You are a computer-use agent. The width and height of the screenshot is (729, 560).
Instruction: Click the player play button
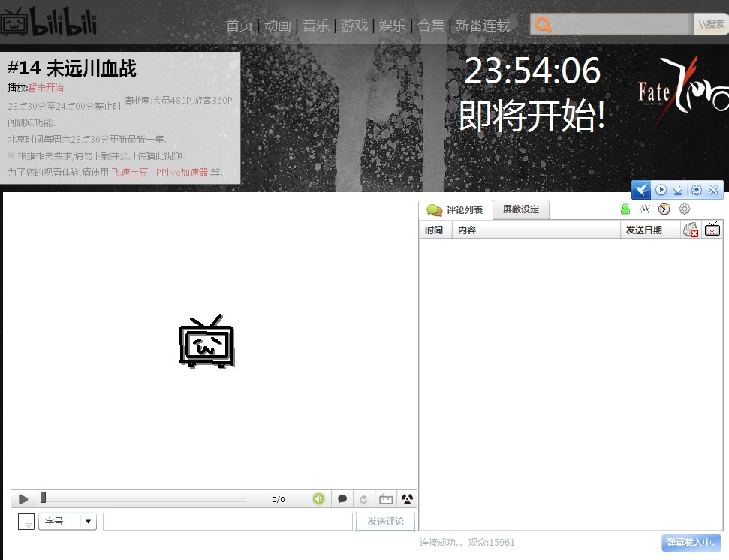[x=23, y=499]
